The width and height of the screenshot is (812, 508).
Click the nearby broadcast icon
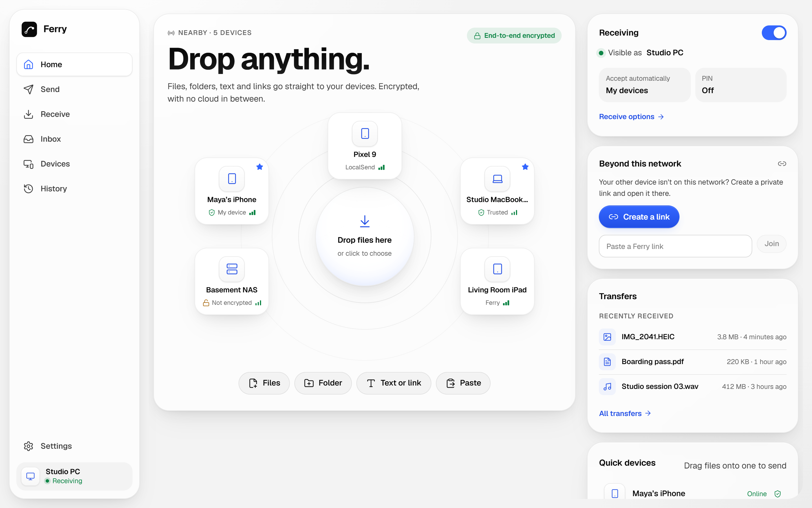tap(171, 33)
